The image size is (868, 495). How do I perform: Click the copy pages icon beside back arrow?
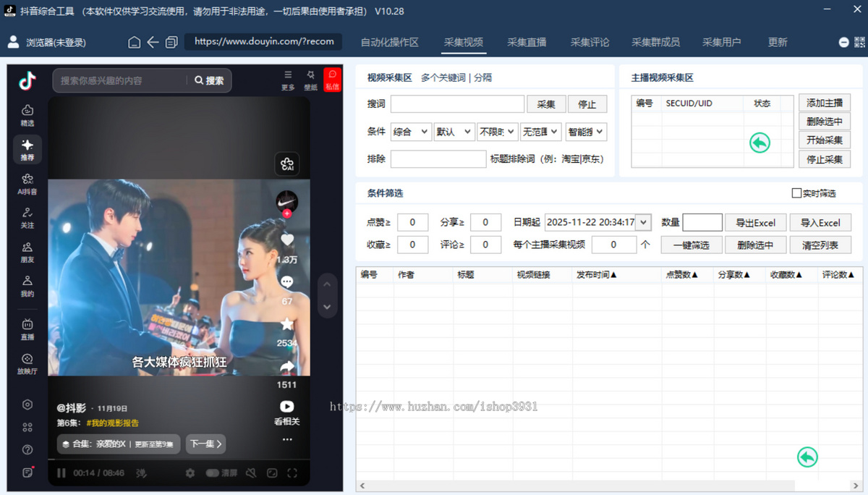[171, 42]
